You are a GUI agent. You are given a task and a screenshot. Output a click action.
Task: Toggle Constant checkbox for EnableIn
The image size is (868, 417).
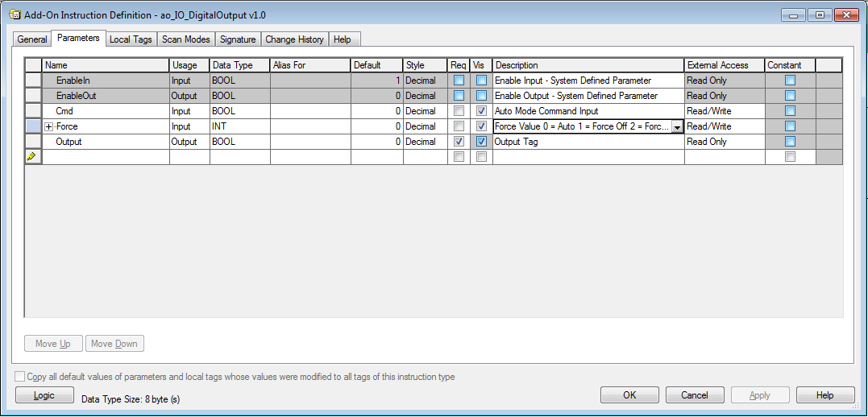pyautogui.click(x=790, y=81)
